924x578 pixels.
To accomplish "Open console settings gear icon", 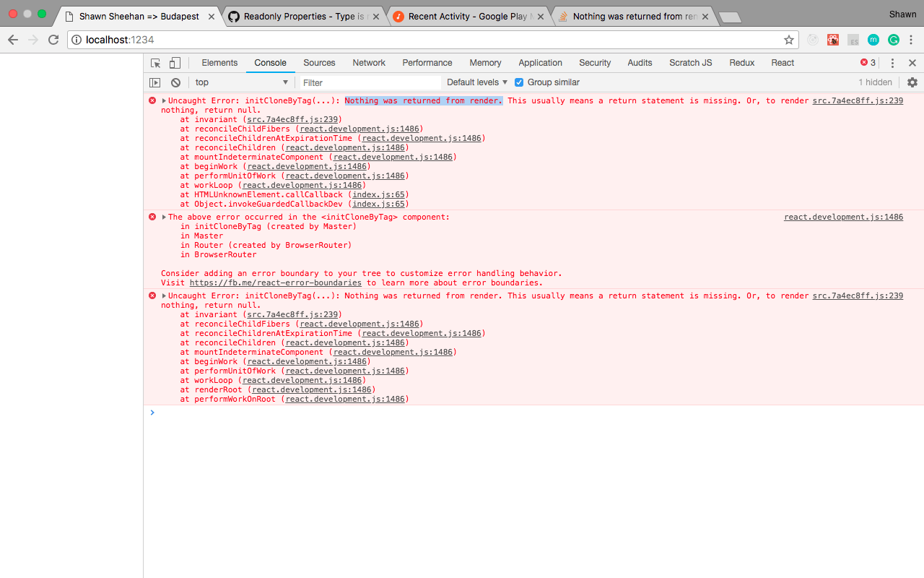I will point(912,82).
